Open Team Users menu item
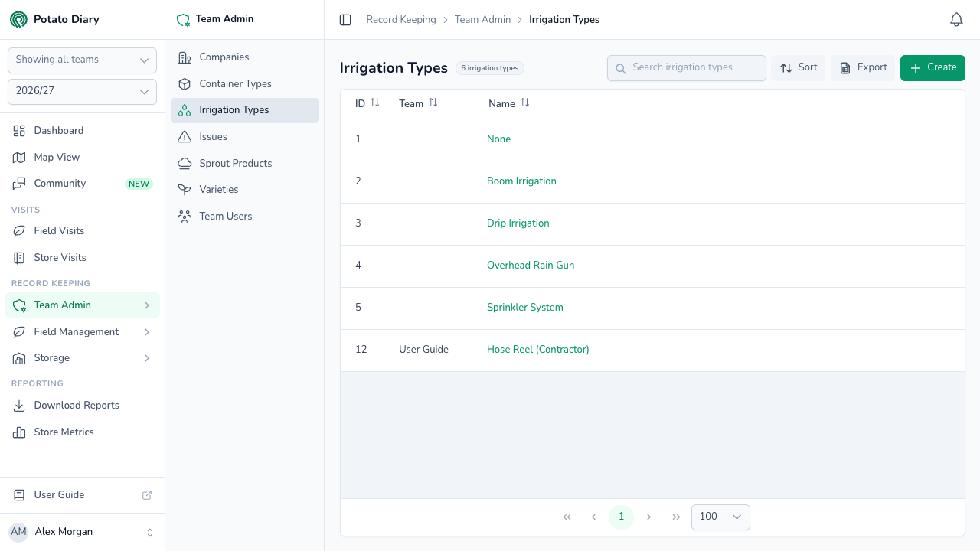The height and width of the screenshot is (551, 980). coord(245,217)
